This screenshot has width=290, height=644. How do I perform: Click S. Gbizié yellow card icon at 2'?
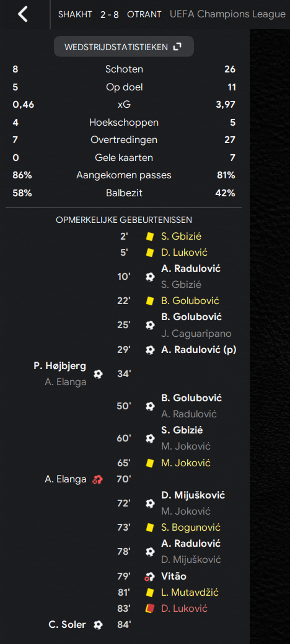click(150, 236)
